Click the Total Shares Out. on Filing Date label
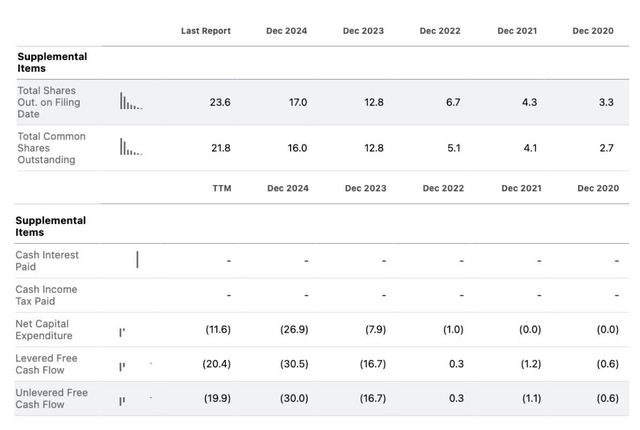Image resolution: width=640 pixels, height=430 pixels. [48, 102]
